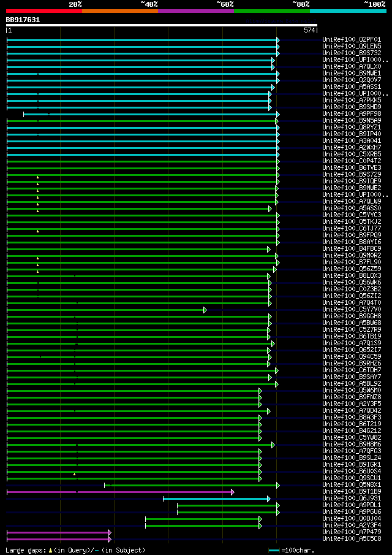Open the UniRef100_Q5W6M0 label
Image resolution: width=392 pixels, height=555 pixels.
pos(352,391)
